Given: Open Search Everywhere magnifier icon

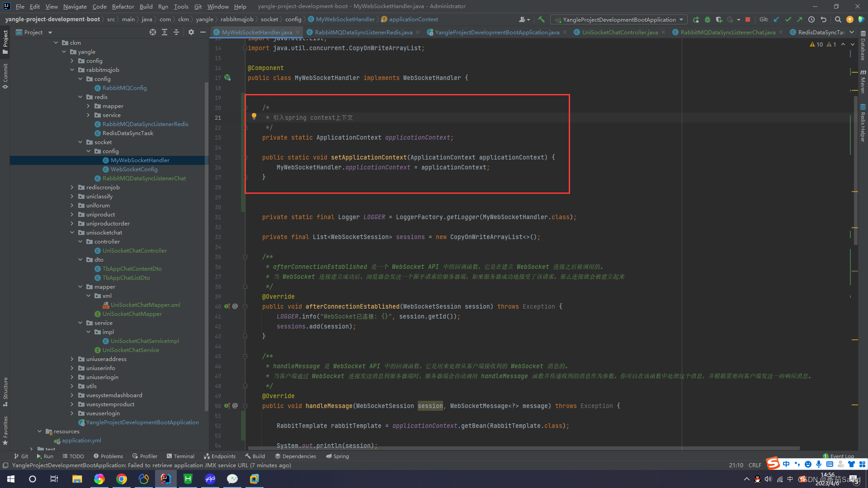Looking at the screenshot, I should click(838, 19).
